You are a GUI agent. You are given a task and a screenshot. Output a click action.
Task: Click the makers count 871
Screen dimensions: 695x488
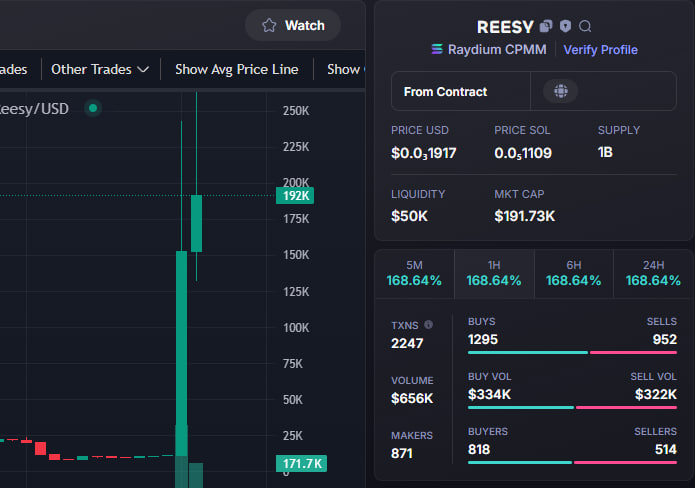point(402,453)
